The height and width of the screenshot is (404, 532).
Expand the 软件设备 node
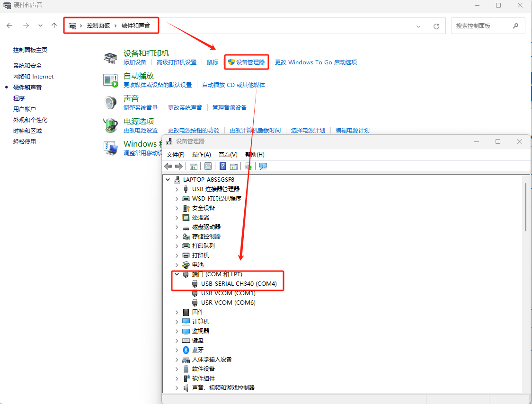point(177,369)
